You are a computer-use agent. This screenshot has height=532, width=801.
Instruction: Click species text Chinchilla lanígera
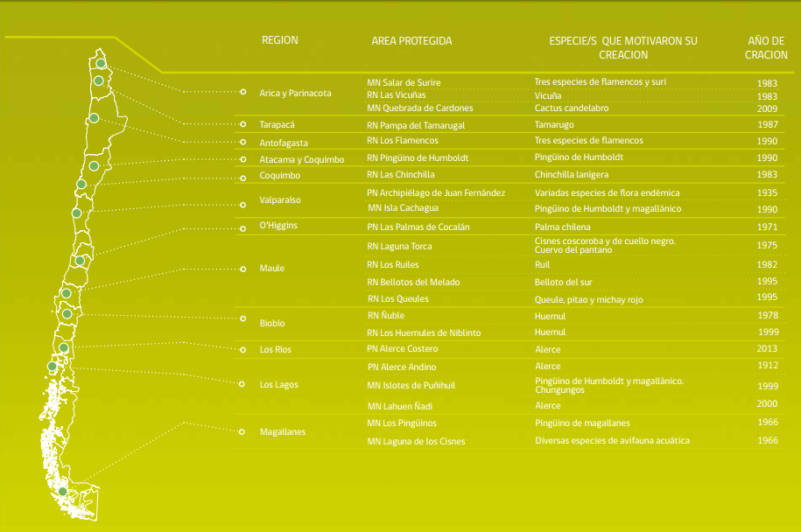click(x=572, y=175)
